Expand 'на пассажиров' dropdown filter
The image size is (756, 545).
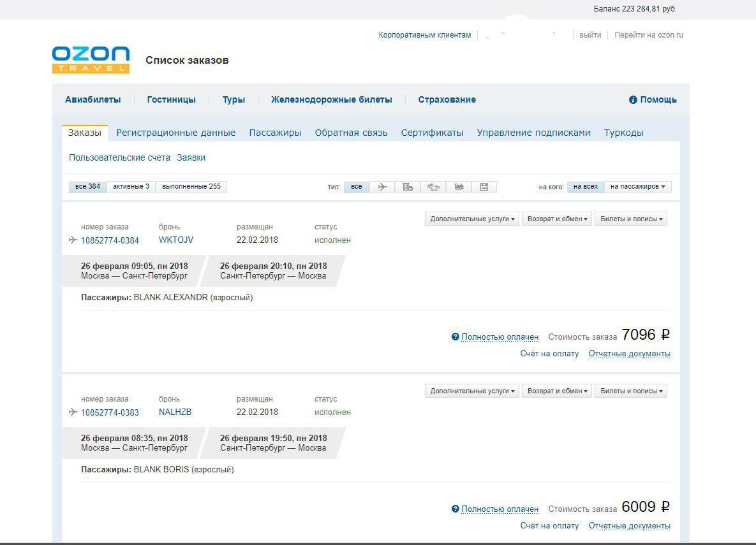[637, 187]
